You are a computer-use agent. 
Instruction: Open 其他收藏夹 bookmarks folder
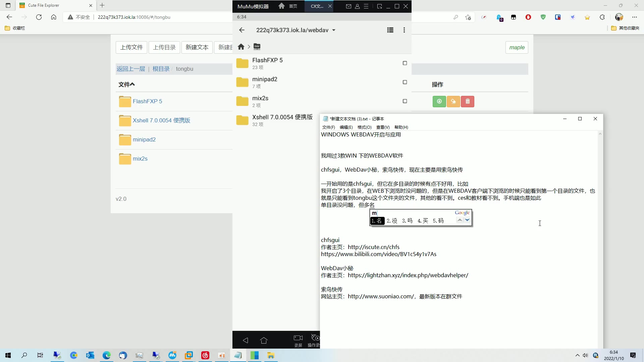pyautogui.click(x=625, y=28)
